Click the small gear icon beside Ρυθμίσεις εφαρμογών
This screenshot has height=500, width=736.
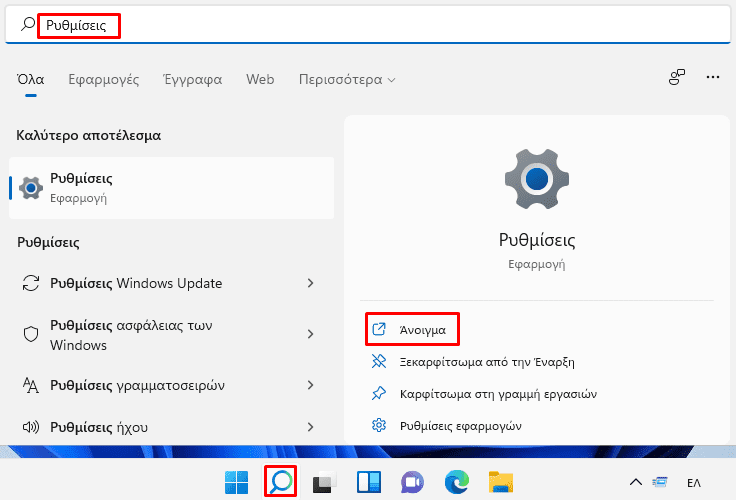coord(379,425)
